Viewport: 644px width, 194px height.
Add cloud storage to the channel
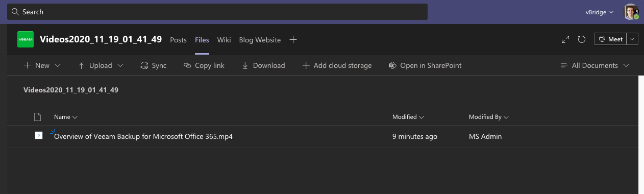pyautogui.click(x=337, y=65)
